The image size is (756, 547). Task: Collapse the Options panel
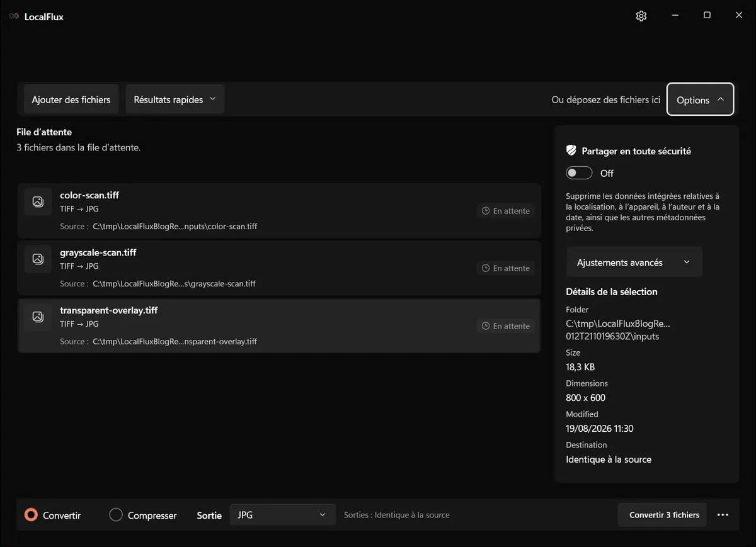point(700,99)
